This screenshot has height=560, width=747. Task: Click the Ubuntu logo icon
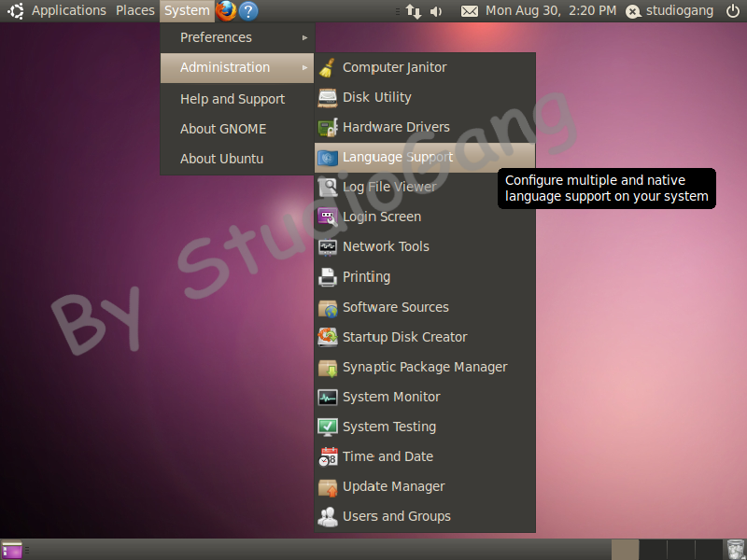coord(15,10)
